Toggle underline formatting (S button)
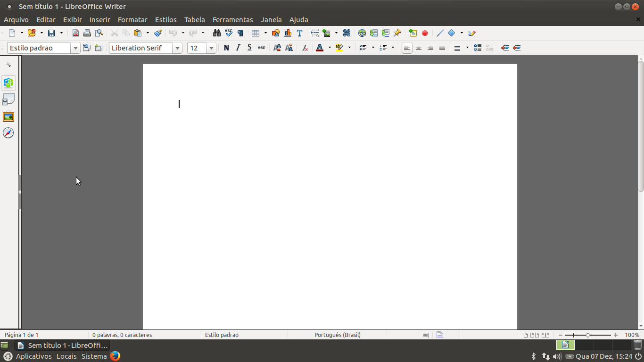This screenshot has height=362, width=644. [249, 48]
